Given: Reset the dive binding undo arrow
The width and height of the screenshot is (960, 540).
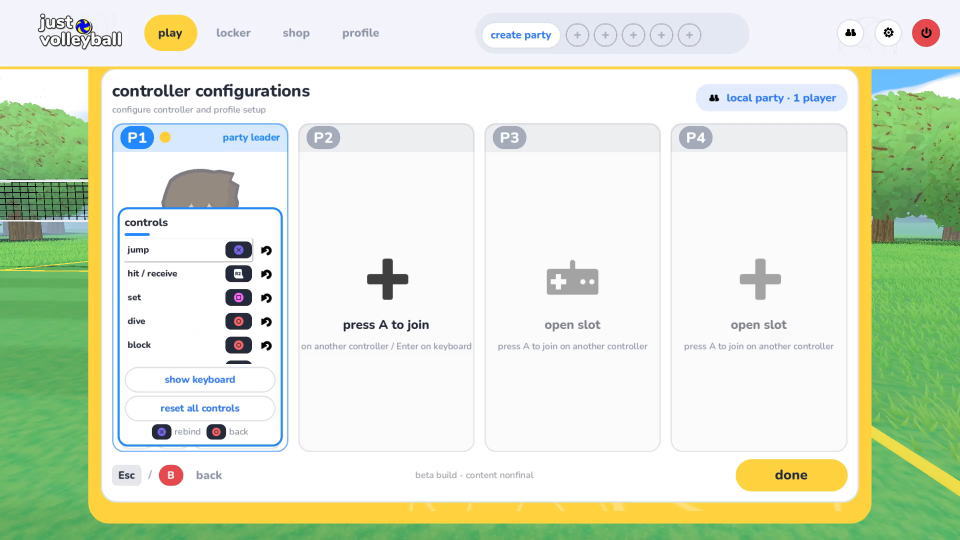Looking at the screenshot, I should point(266,321).
